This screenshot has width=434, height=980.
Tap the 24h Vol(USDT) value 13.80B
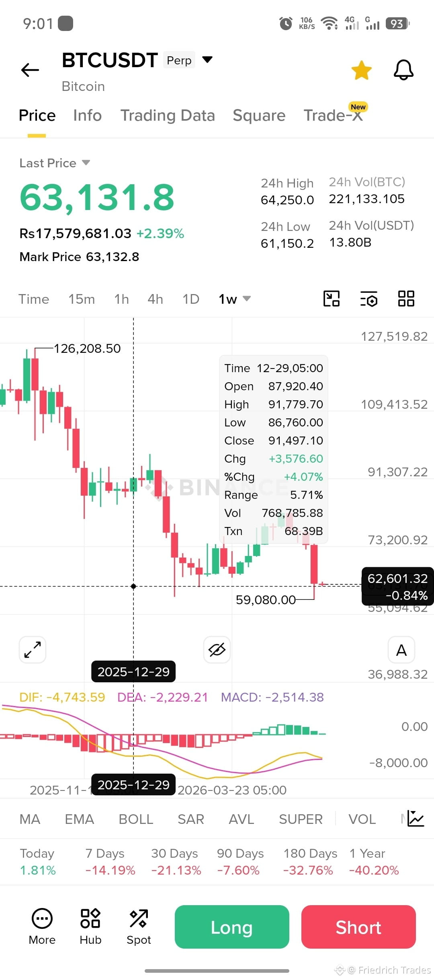click(350, 242)
